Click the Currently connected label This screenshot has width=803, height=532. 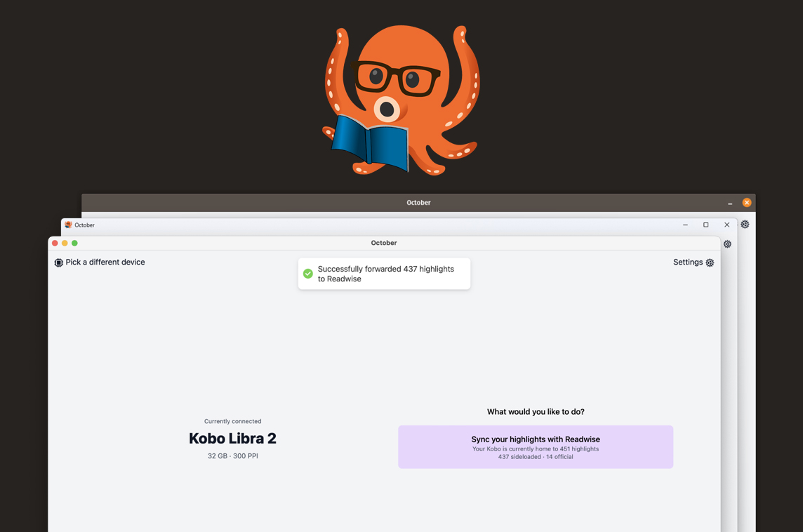(x=232, y=421)
